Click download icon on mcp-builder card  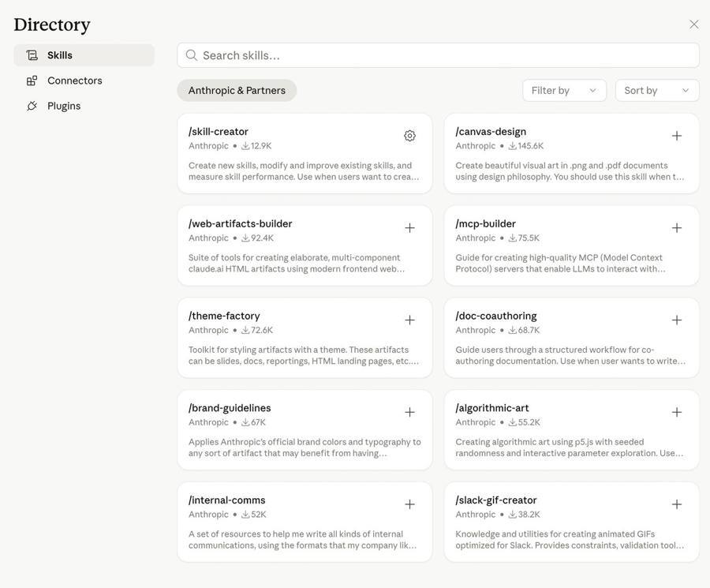click(512, 238)
